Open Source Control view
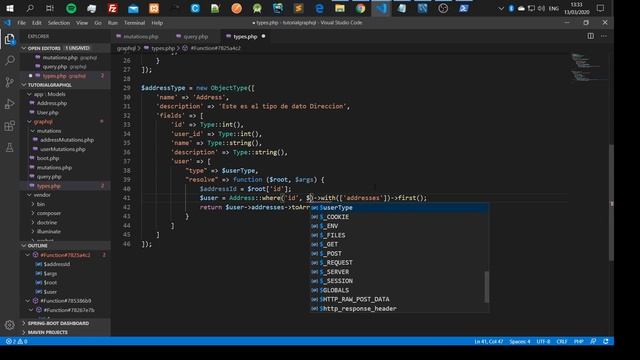The height and width of the screenshot is (360, 640). pyautogui.click(x=10, y=82)
